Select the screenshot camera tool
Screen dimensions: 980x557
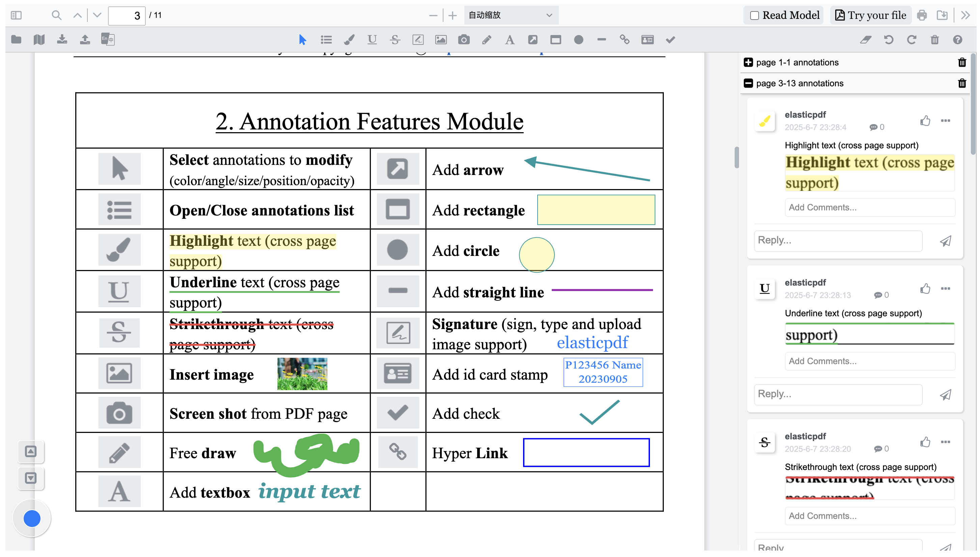pyautogui.click(x=464, y=39)
